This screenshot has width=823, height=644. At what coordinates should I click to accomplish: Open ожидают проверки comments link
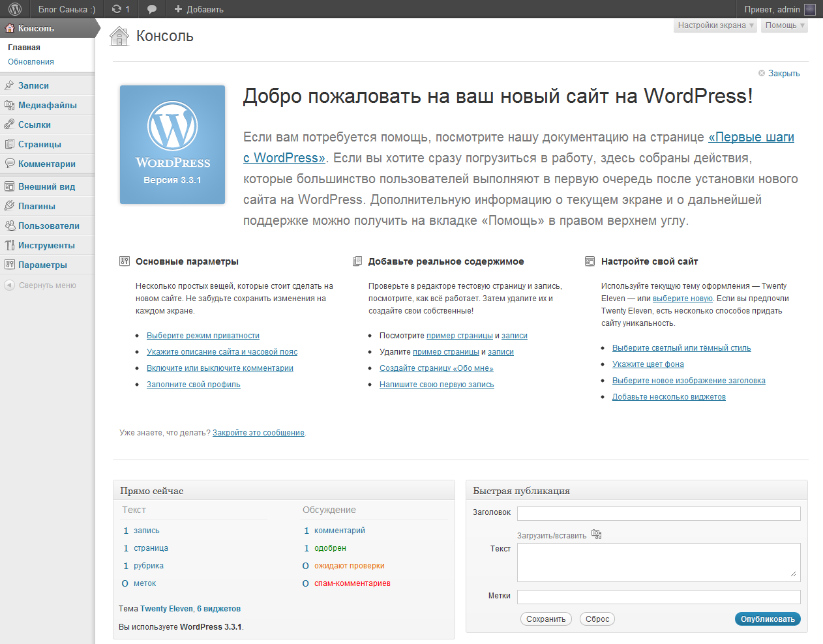tap(350, 566)
